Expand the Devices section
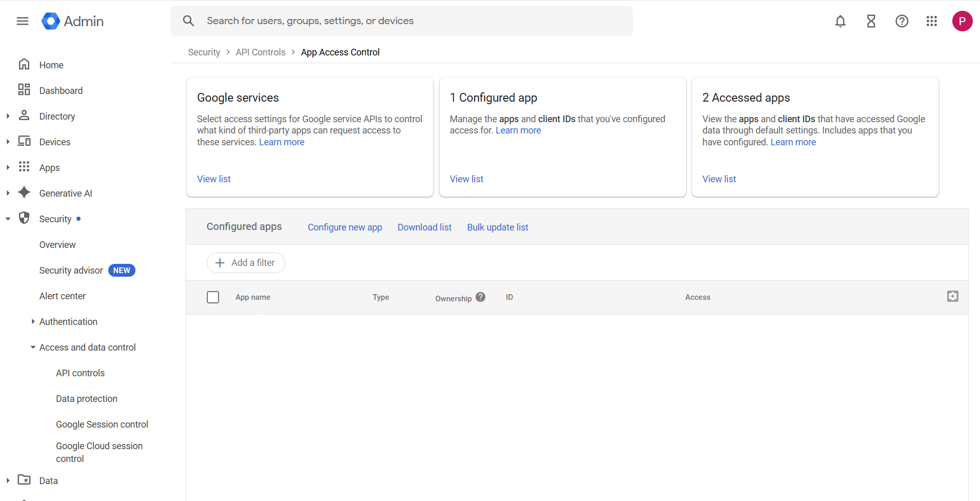Screen dimensions: 980x501 coord(8,142)
